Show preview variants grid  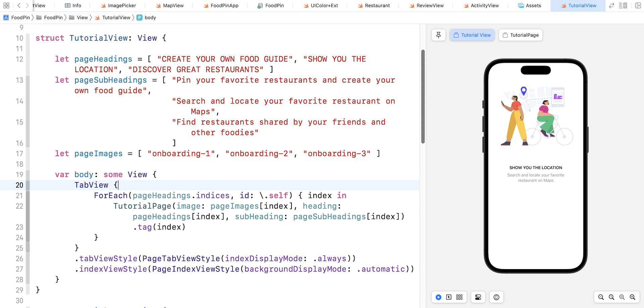[459, 297]
